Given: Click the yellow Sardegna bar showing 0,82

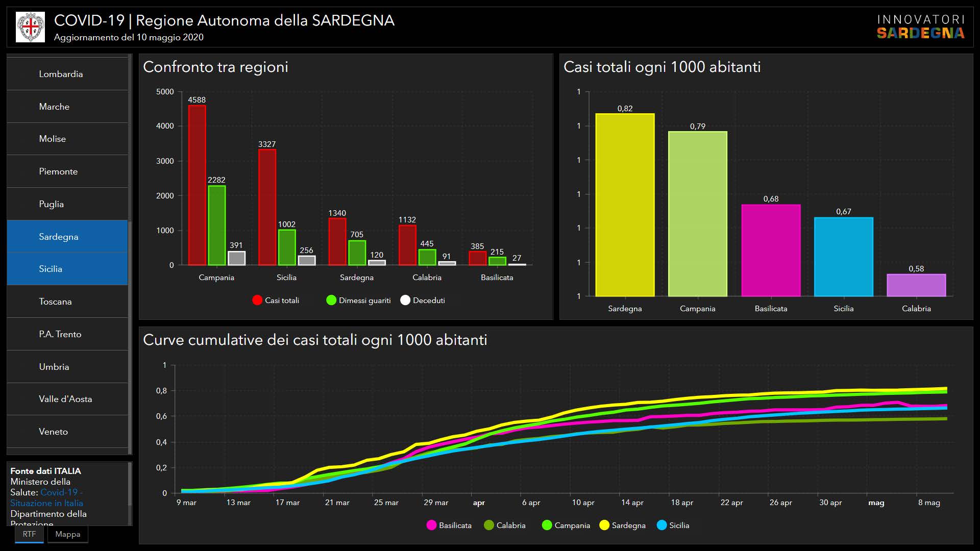Looking at the screenshot, I should 625,204.
